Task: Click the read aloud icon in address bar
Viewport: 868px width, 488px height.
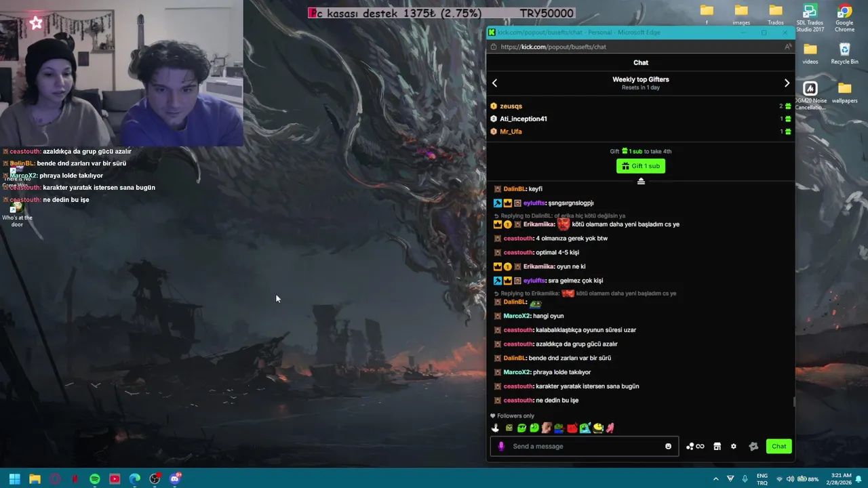Action: [x=787, y=47]
